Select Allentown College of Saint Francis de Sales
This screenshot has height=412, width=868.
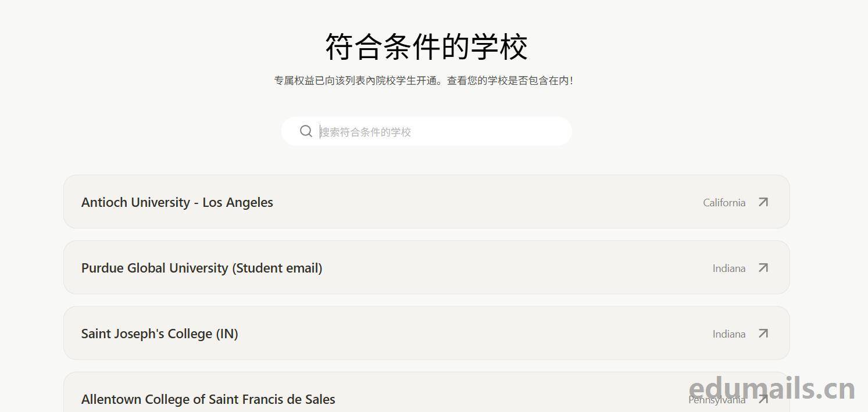(208, 399)
